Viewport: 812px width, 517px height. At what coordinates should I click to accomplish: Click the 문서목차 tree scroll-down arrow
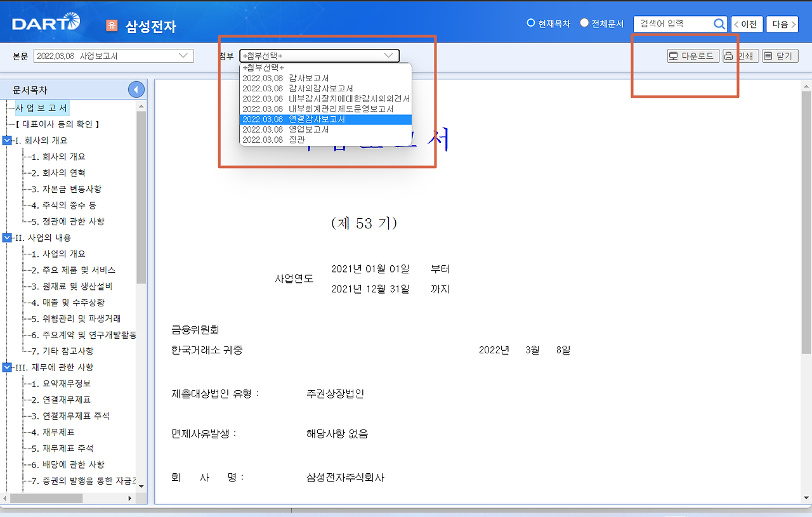(141, 487)
